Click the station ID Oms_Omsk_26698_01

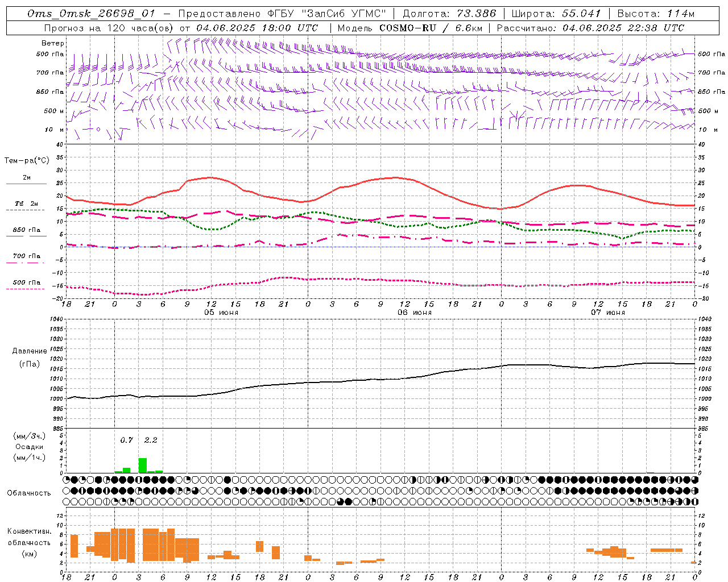pos(91,14)
